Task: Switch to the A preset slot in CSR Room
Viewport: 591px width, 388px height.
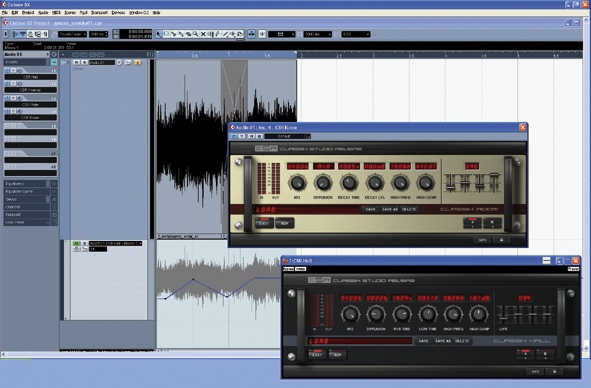Action: coord(472,222)
